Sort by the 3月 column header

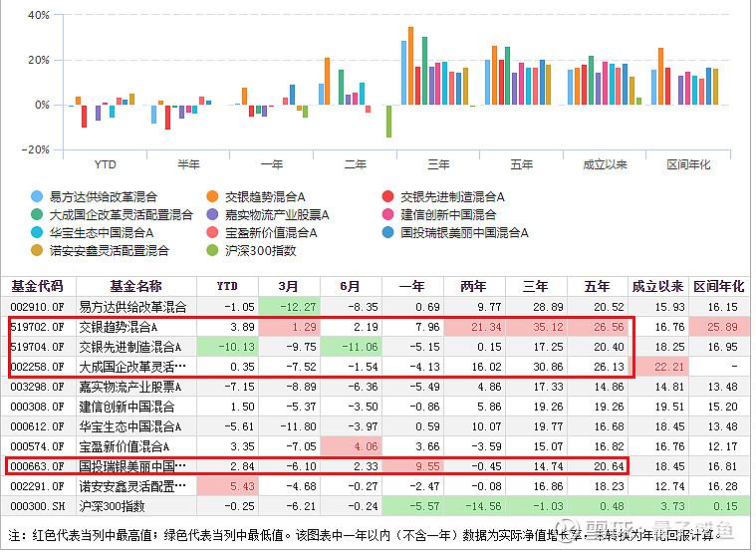288,286
